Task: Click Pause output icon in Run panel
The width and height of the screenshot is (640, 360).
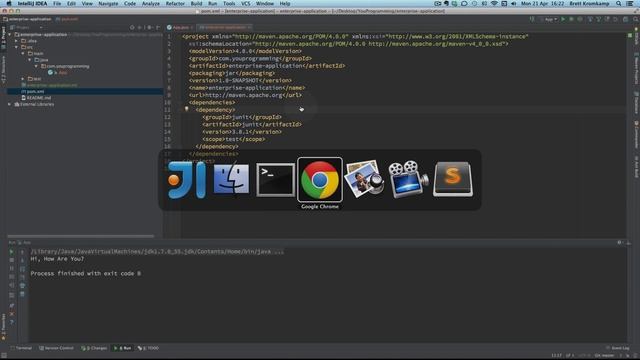Action: tap(11, 269)
